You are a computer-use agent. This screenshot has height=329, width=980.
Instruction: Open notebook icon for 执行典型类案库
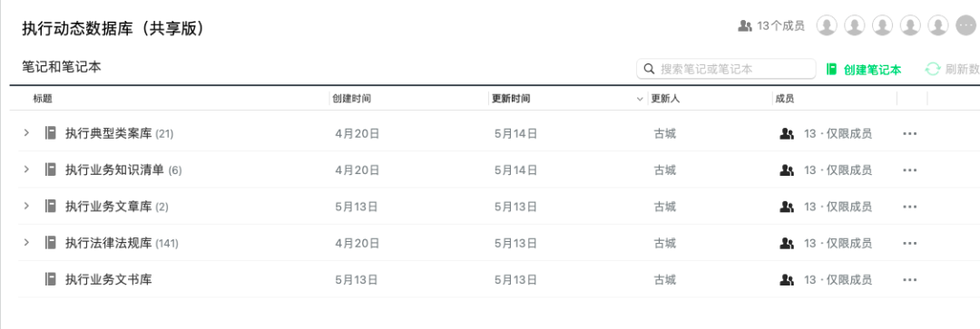(x=51, y=133)
